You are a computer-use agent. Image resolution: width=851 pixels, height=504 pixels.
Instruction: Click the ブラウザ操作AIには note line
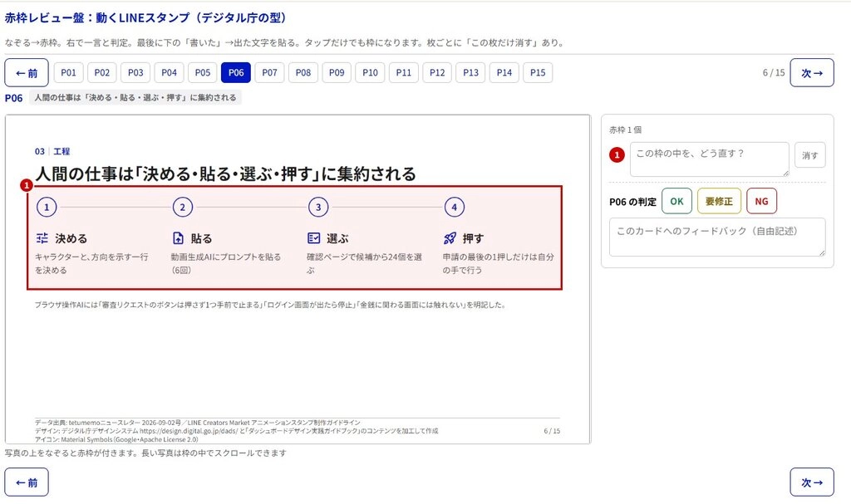pyautogui.click(x=270, y=305)
